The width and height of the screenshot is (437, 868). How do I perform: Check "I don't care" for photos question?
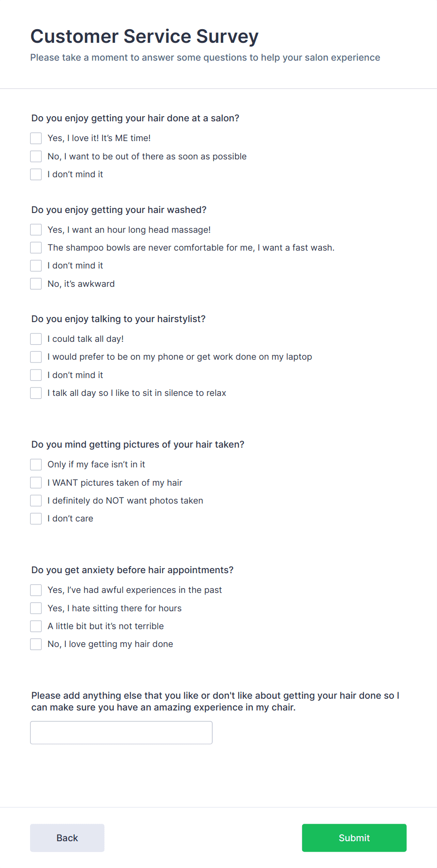(x=36, y=518)
